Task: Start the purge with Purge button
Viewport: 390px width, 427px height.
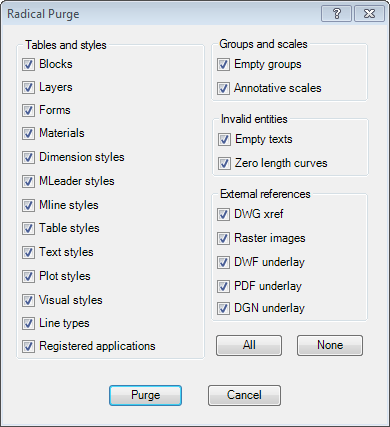Action: (x=145, y=395)
